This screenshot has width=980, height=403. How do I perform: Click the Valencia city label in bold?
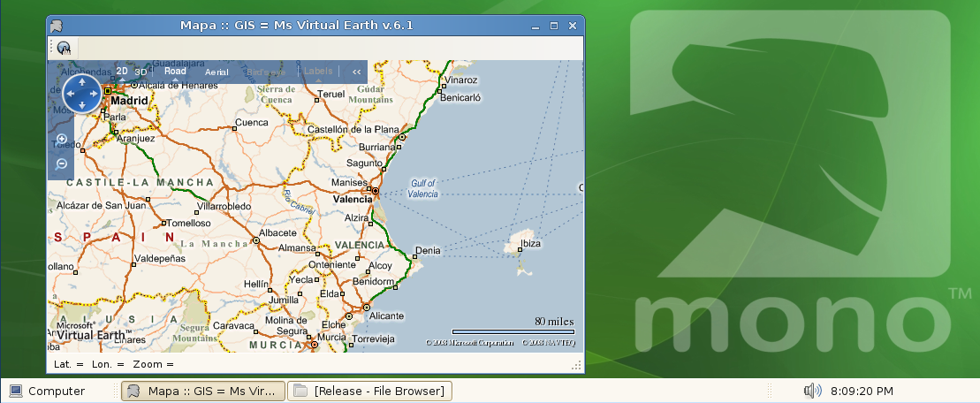(353, 200)
